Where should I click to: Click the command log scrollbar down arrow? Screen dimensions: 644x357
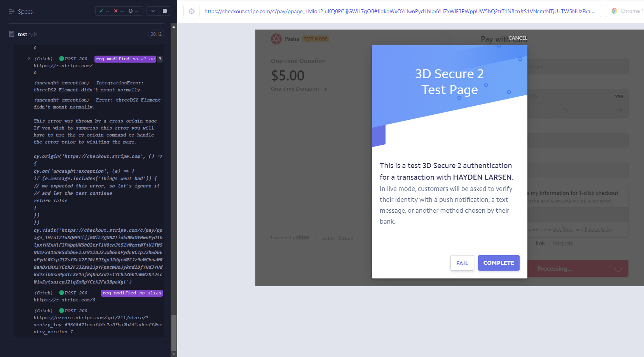(174, 354)
